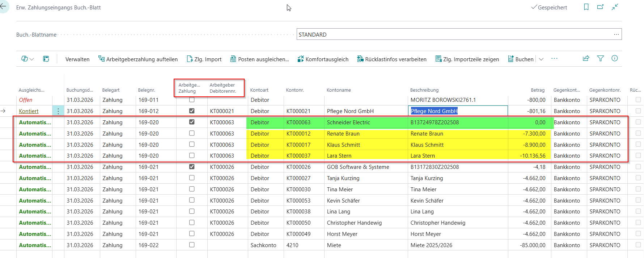Uncheck Arbeitgeber Zahlung for Schneider Electric
The height and width of the screenshot is (258, 644).
click(x=192, y=122)
